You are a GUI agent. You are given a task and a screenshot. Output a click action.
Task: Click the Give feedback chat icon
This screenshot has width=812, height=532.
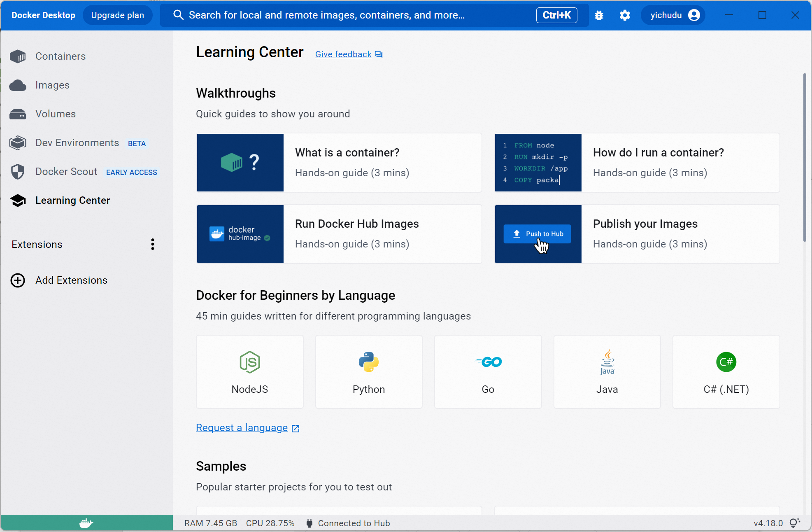tap(379, 54)
